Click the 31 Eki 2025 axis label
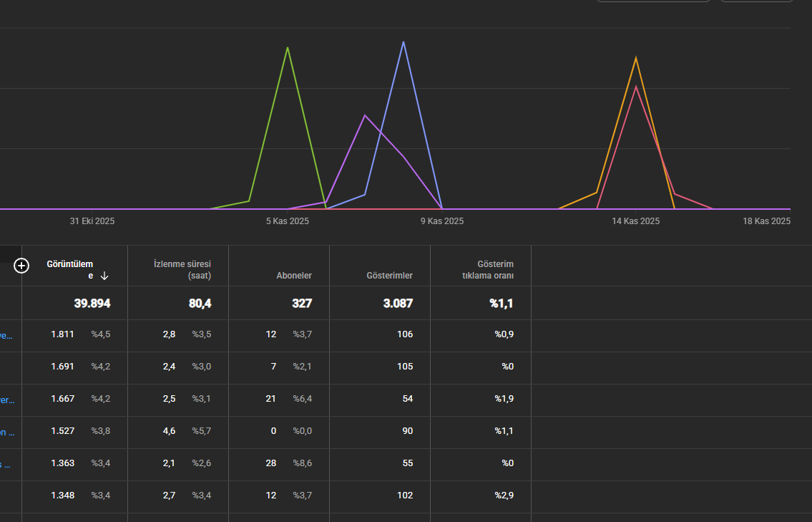Viewport: 812px width, 522px height. (92, 221)
